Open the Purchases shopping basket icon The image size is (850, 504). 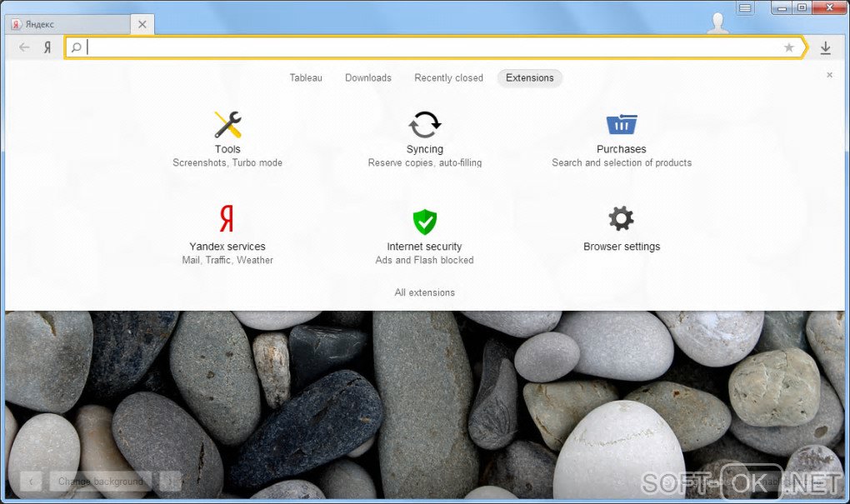click(621, 124)
